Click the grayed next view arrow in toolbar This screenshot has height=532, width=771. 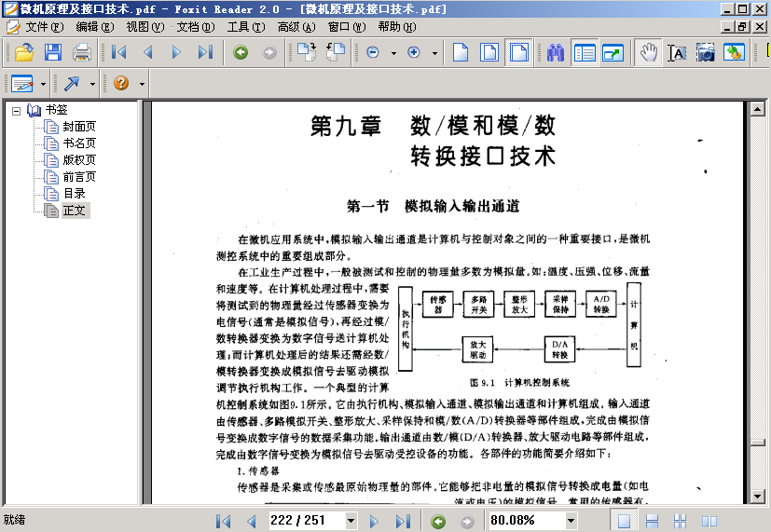(269, 52)
